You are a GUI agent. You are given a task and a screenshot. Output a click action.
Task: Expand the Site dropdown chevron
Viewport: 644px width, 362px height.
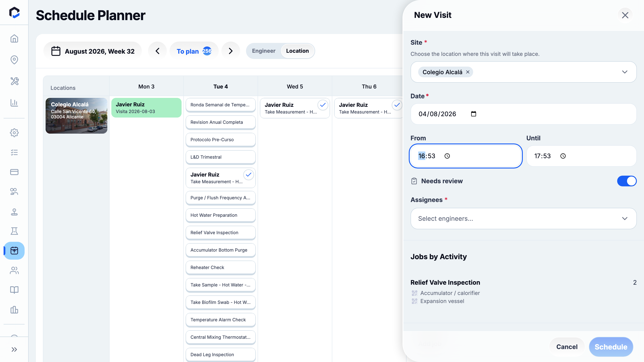pos(625,72)
